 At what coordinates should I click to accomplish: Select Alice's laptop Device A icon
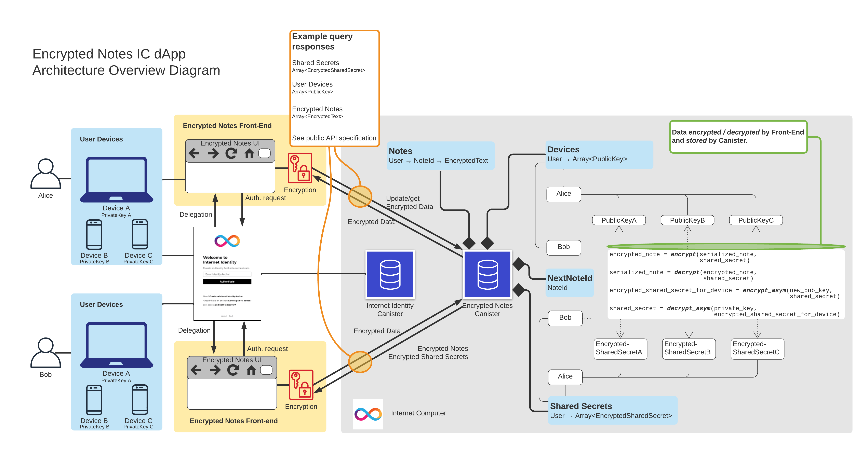point(116,180)
